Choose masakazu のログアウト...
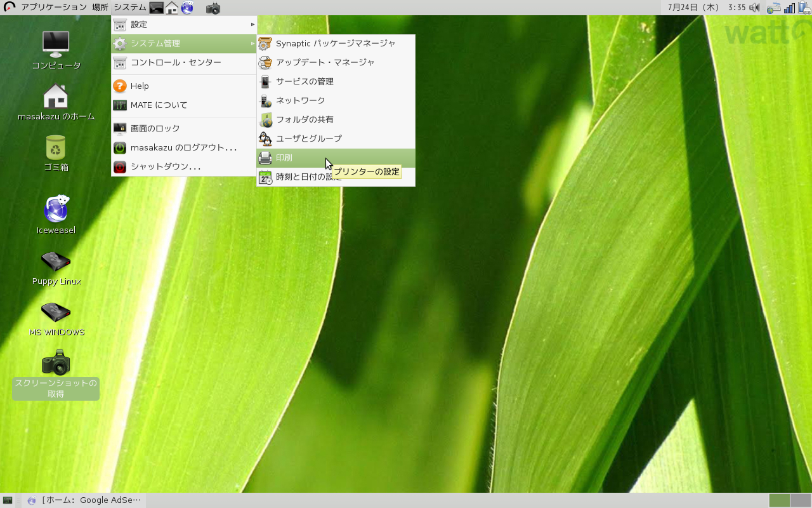 tap(184, 147)
